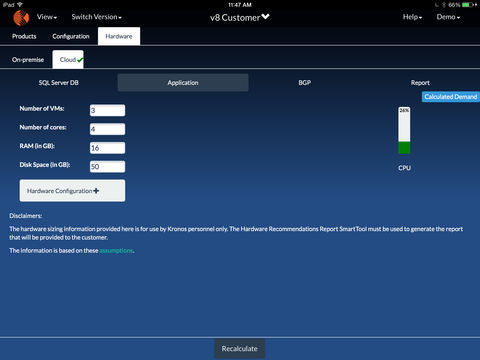Image resolution: width=480 pixels, height=360 pixels.
Task: Click the Calculated Demand badge
Action: click(451, 97)
